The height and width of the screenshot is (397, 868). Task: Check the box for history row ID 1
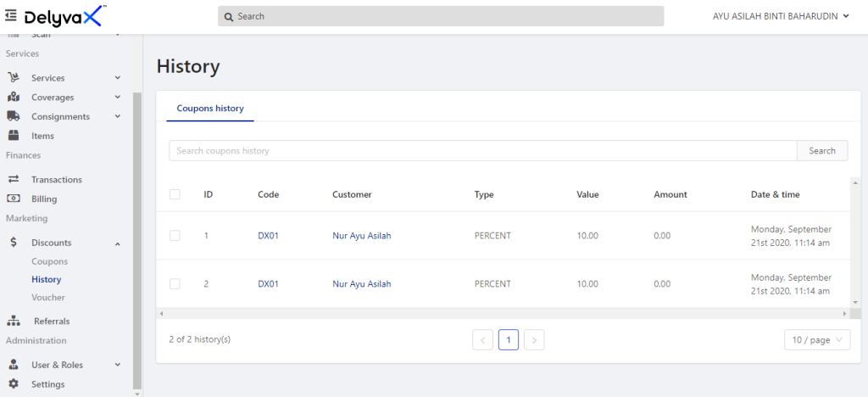coord(175,235)
